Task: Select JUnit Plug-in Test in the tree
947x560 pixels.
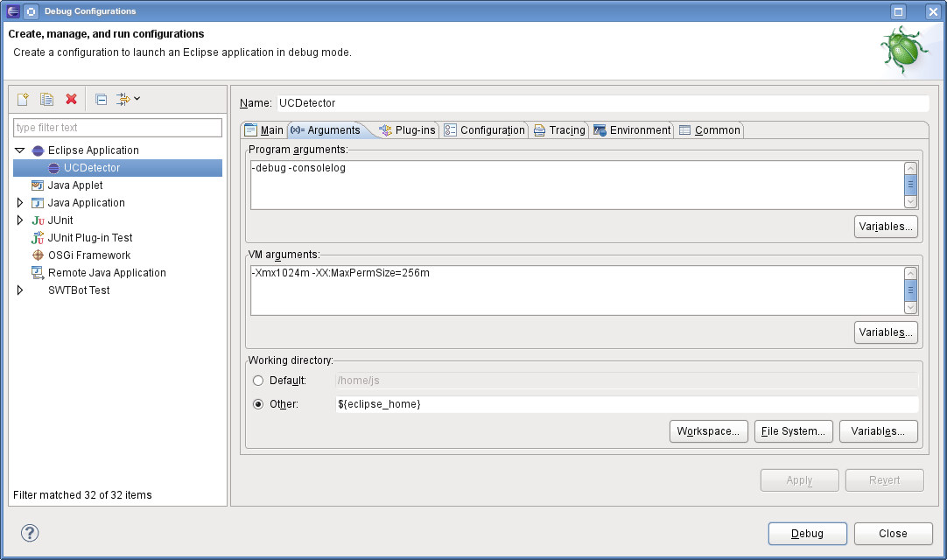Action: (90, 238)
